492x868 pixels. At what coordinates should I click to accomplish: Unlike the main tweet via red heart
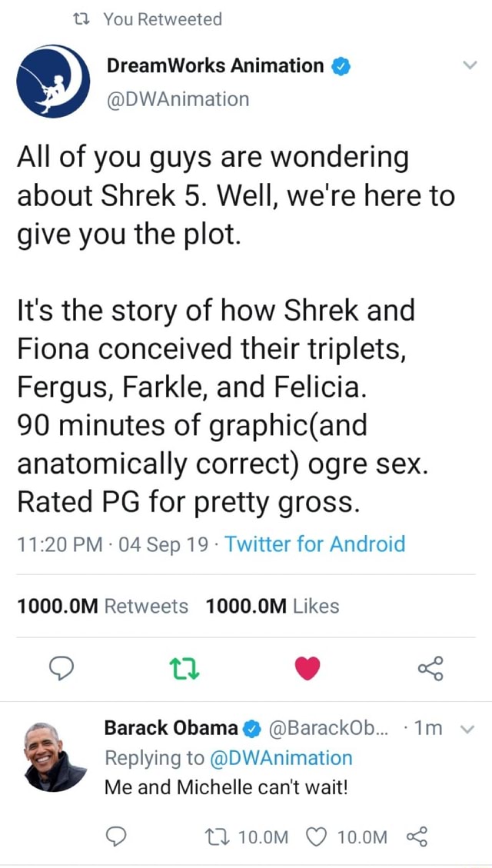click(307, 669)
